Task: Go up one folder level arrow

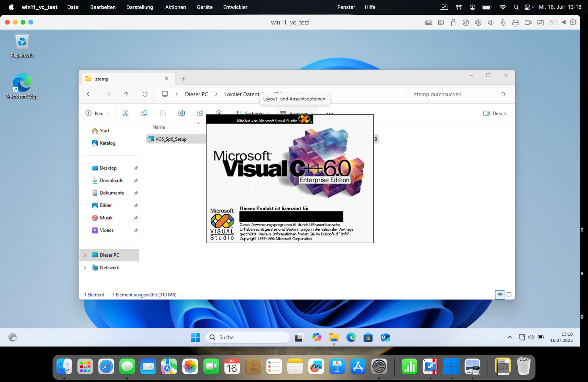Action: click(x=126, y=94)
